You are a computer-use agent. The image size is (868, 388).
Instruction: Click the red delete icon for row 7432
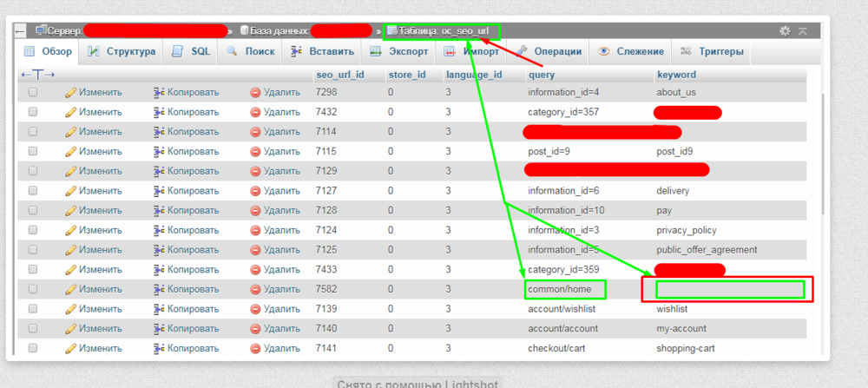[255, 112]
